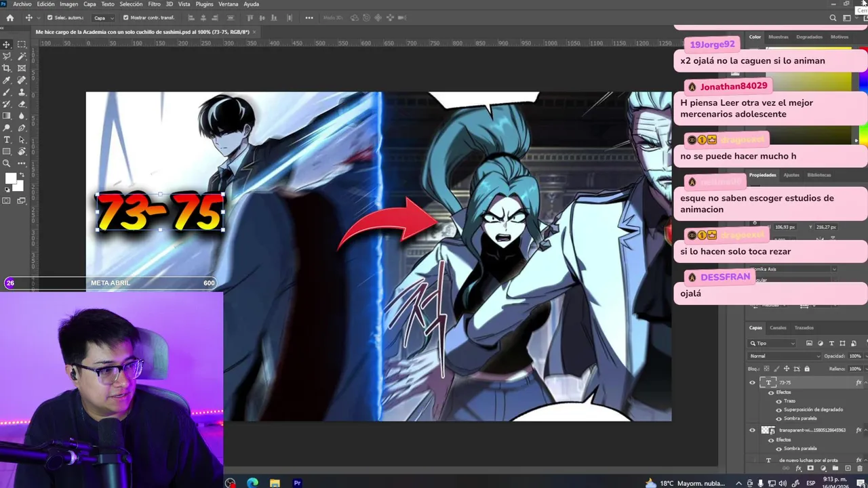The image size is (868, 488).
Task: Toggle visibility of the Trazo effect
Action: pos(778,401)
